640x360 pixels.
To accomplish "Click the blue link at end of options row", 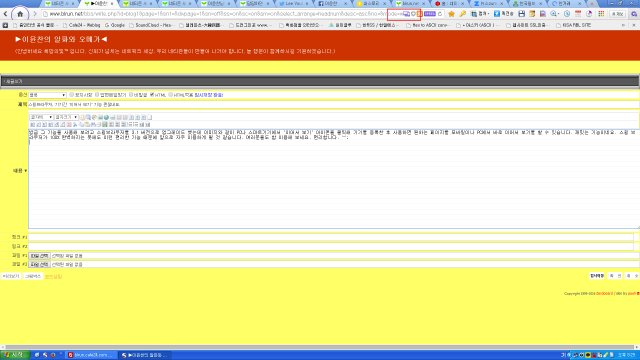I will tap(209, 95).
